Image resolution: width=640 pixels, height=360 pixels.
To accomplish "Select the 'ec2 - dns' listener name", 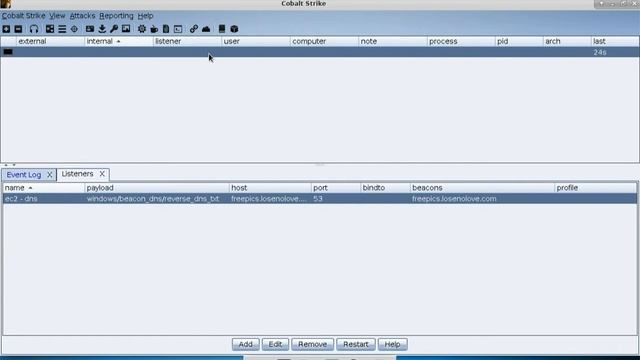I will tap(21, 199).
